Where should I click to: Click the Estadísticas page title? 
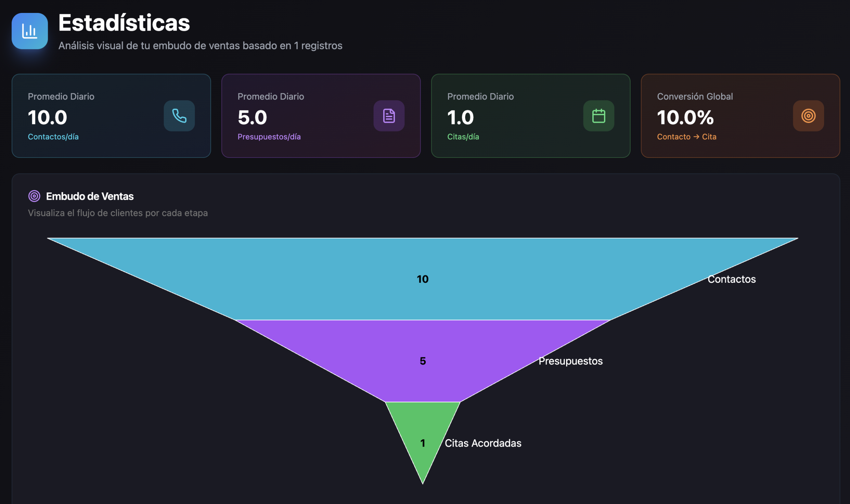124,23
